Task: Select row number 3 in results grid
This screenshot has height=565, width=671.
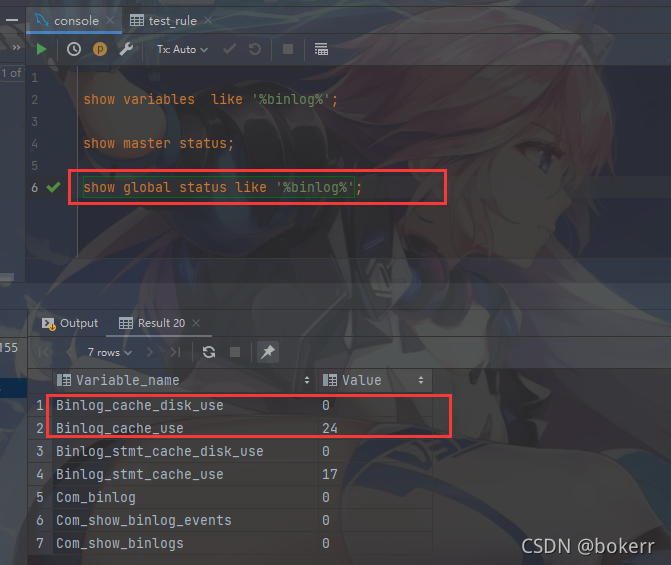Action: pyautogui.click(x=40, y=451)
